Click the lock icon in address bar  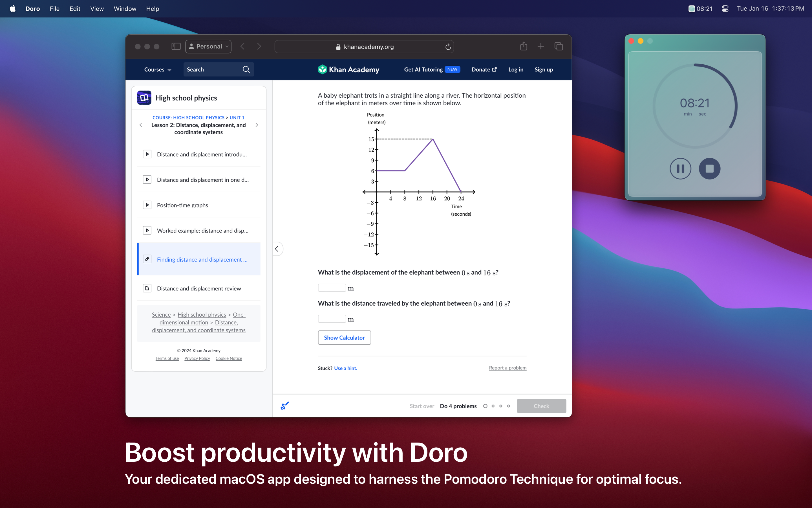(338, 47)
